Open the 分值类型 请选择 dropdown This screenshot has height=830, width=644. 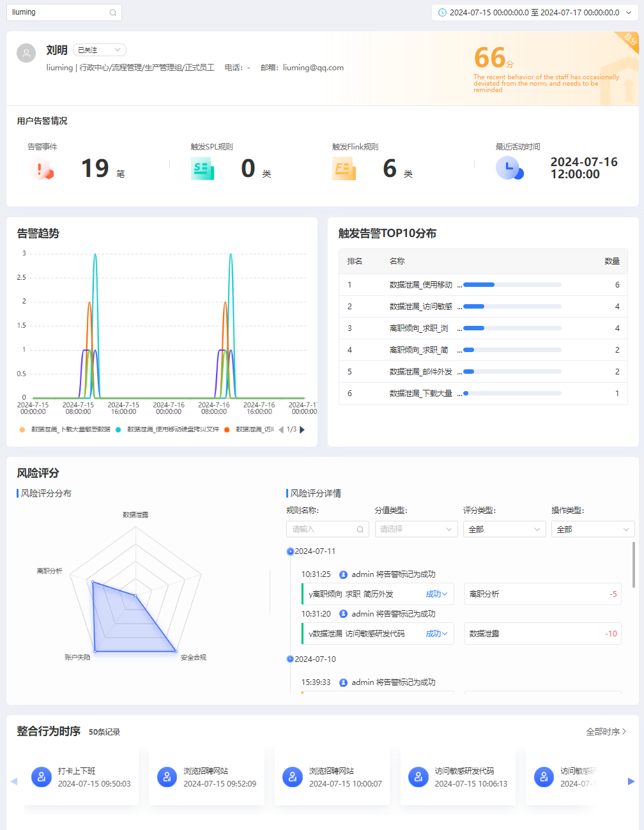(416, 529)
